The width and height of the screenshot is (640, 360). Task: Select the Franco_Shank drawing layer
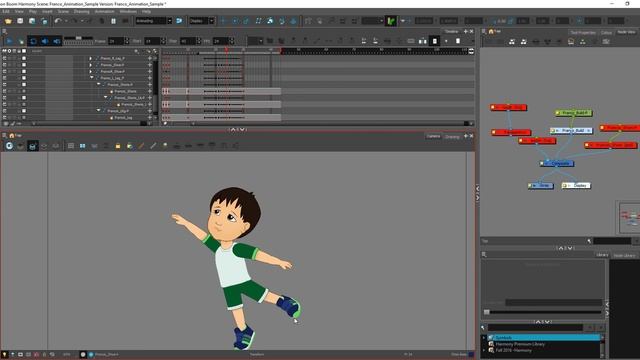125,91
